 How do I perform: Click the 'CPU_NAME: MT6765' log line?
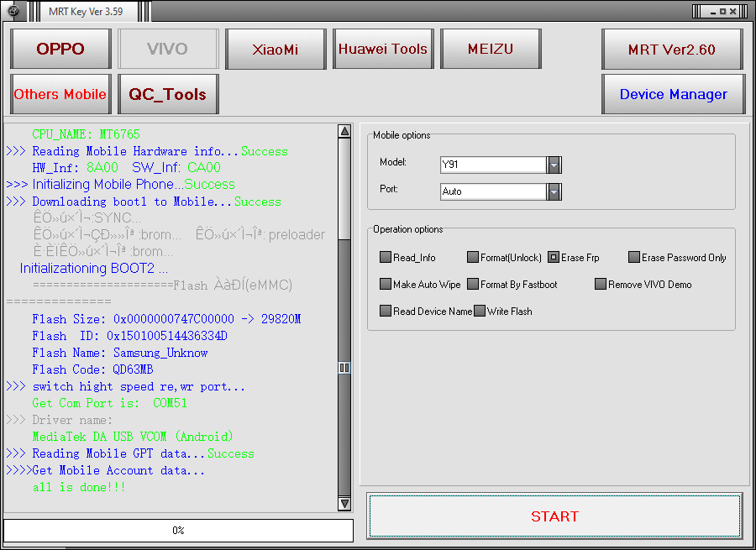[x=86, y=134]
